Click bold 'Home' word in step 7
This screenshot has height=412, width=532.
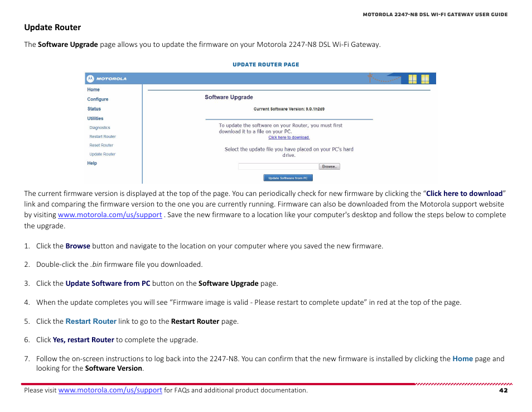[462, 358]
